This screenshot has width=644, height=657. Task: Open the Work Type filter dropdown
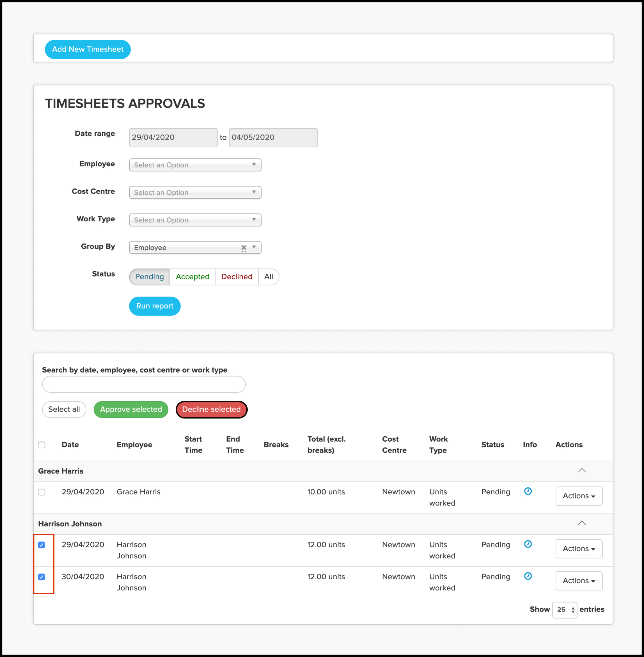[195, 220]
